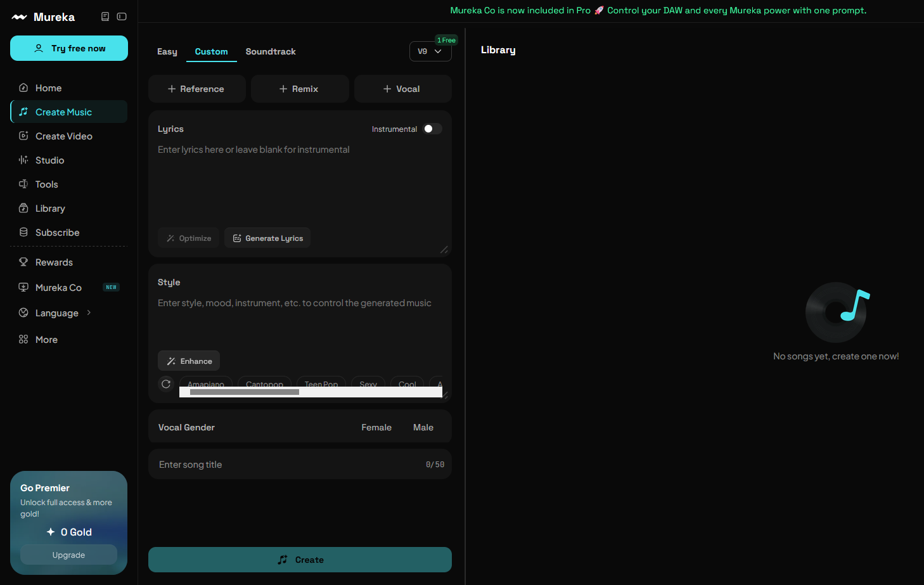
Task: Refresh the suggested style tags
Action: point(166,384)
